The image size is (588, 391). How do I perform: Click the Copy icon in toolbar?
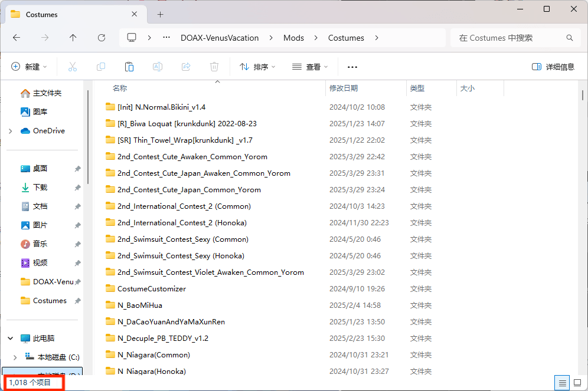tap(101, 67)
